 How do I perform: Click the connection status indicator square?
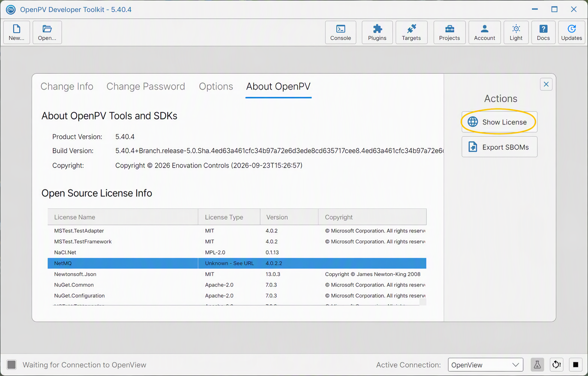click(12, 364)
